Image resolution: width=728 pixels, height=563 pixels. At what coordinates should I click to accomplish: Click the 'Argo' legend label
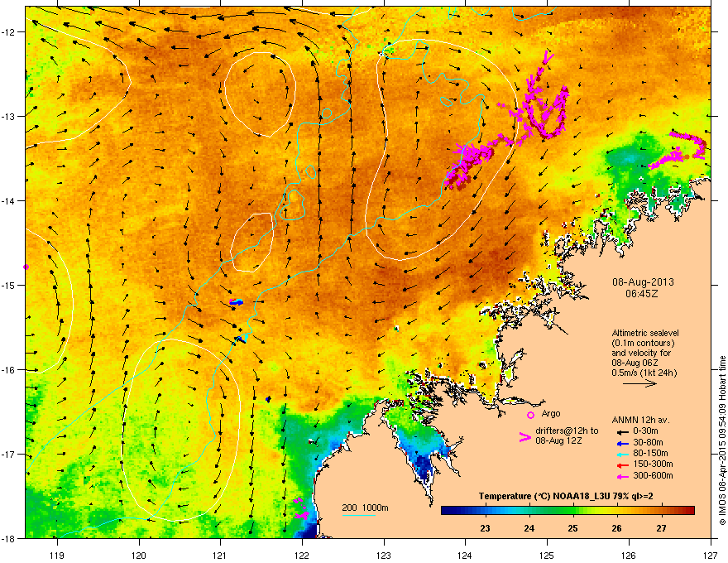click(x=551, y=413)
